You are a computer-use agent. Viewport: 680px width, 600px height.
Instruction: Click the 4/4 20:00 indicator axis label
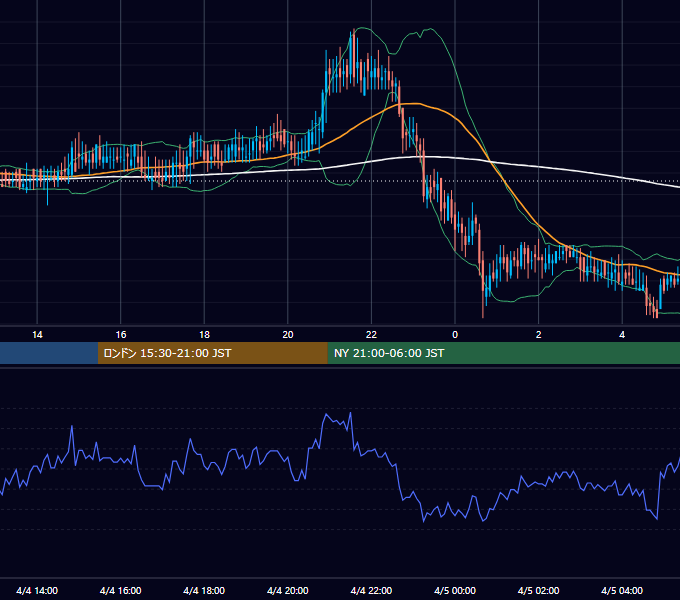288,590
